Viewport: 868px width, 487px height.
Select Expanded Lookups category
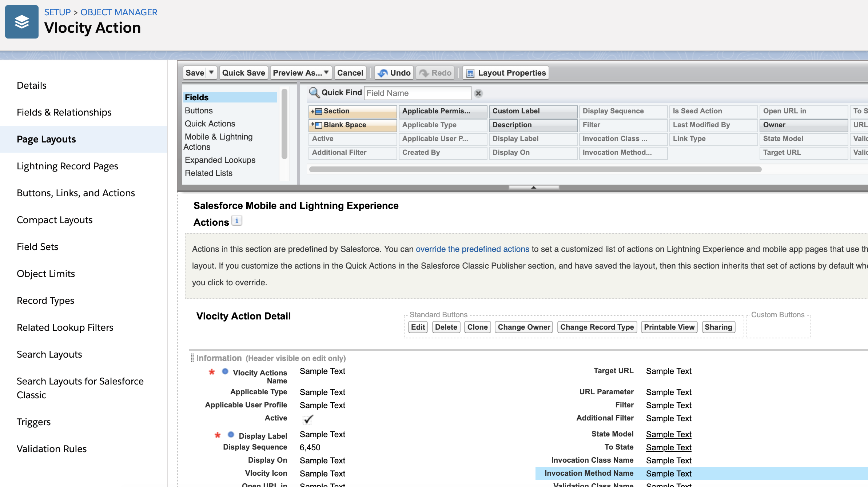coord(220,160)
